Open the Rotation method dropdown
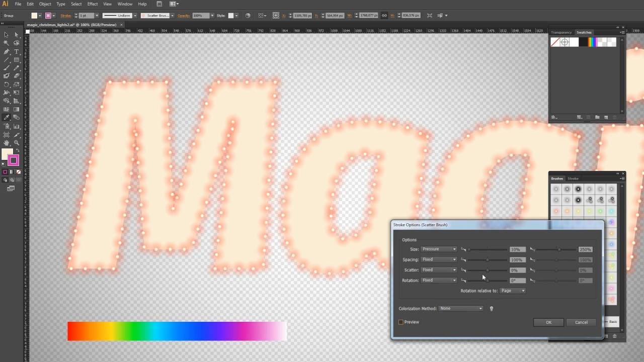This screenshot has width=644, height=362. (439, 281)
